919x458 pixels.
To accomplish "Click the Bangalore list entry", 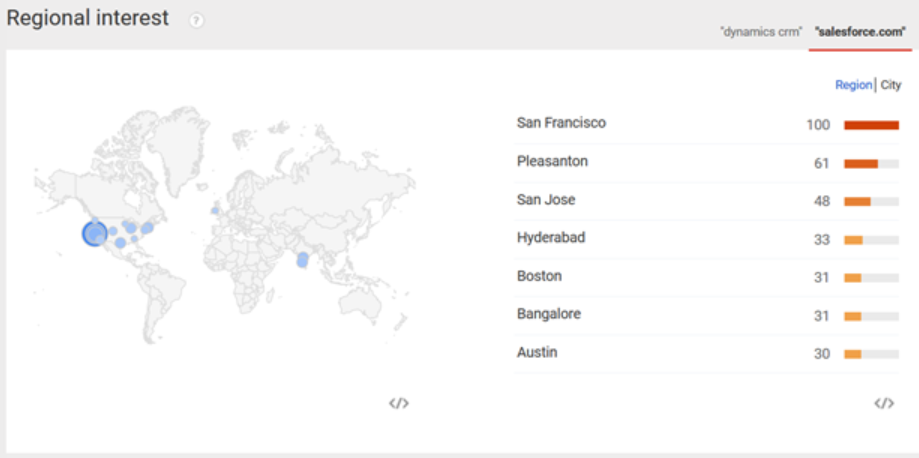I will 548,314.
